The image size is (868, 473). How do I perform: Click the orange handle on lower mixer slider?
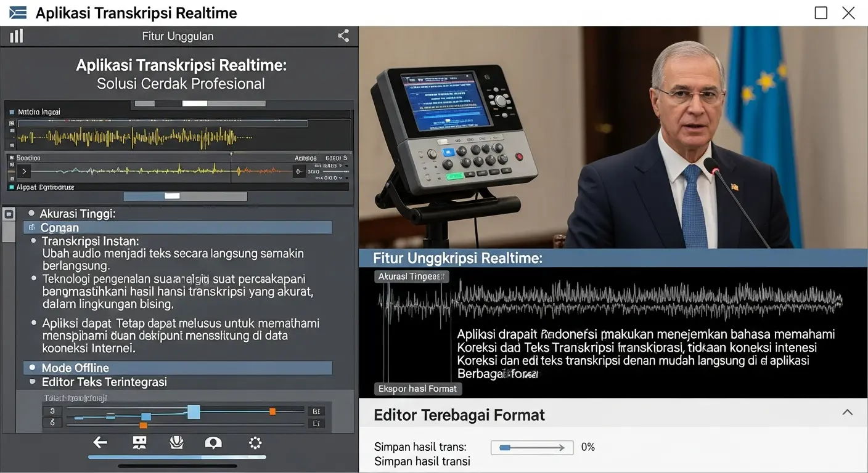click(144, 425)
